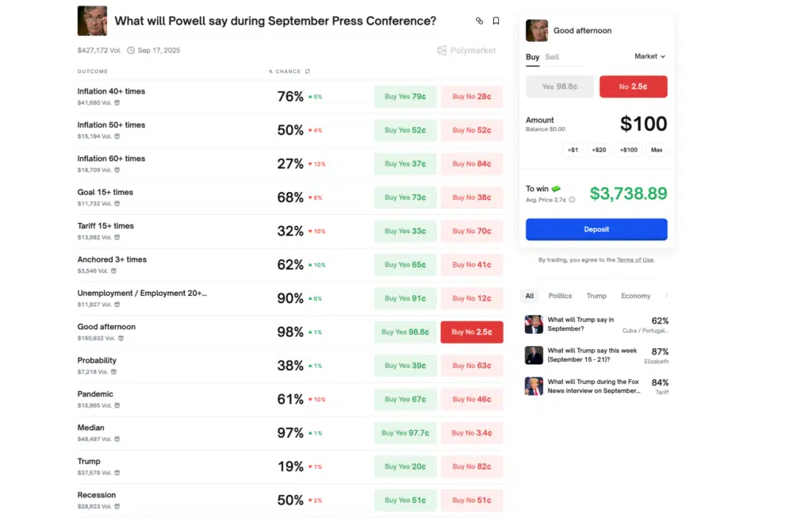
Task: Switch to the Sell tab
Action: point(552,57)
